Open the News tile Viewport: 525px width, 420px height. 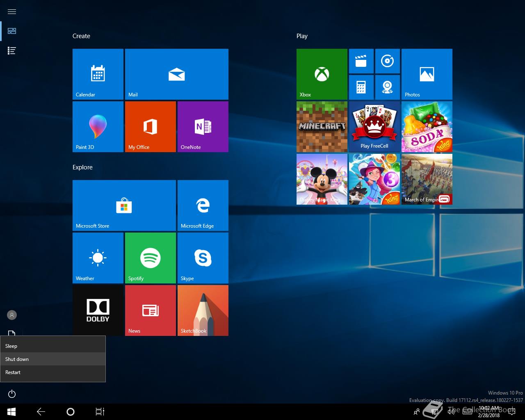[x=151, y=310]
